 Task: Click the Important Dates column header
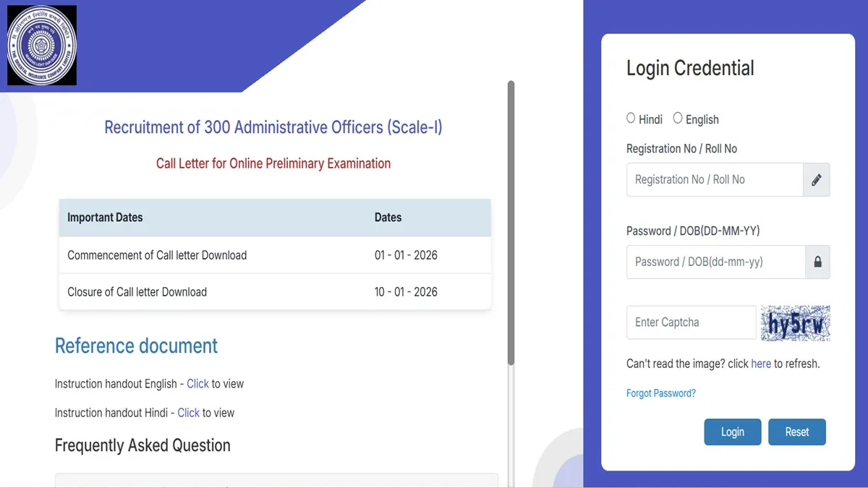105,218
